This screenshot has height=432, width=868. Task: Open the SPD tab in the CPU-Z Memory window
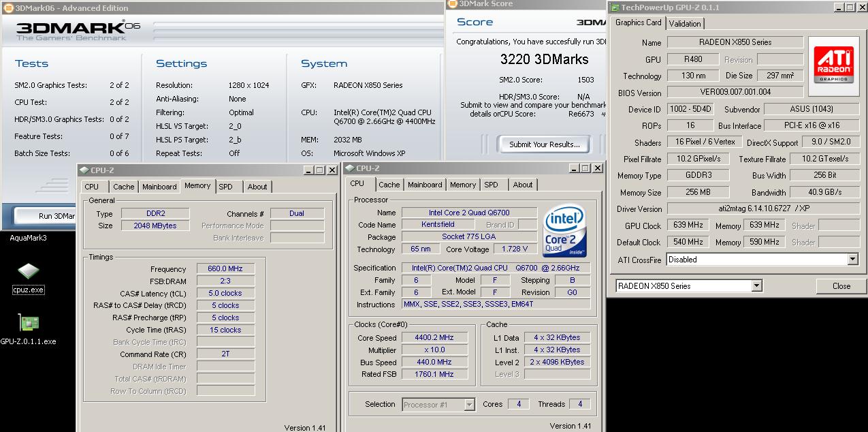coord(225,187)
